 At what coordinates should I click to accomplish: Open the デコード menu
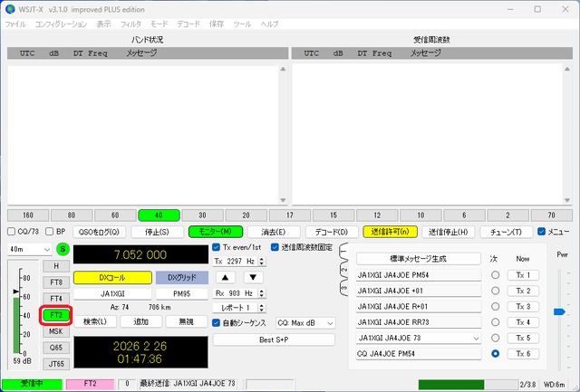(x=188, y=24)
